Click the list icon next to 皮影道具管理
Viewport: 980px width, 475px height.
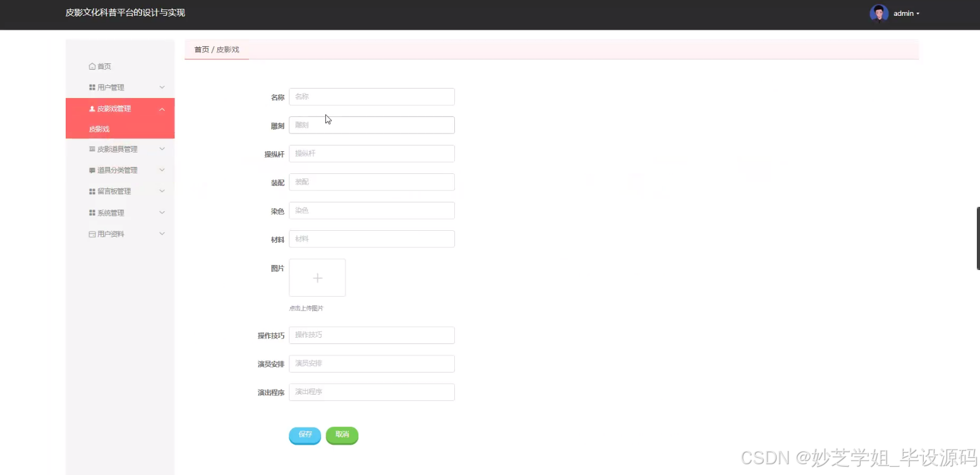92,149
